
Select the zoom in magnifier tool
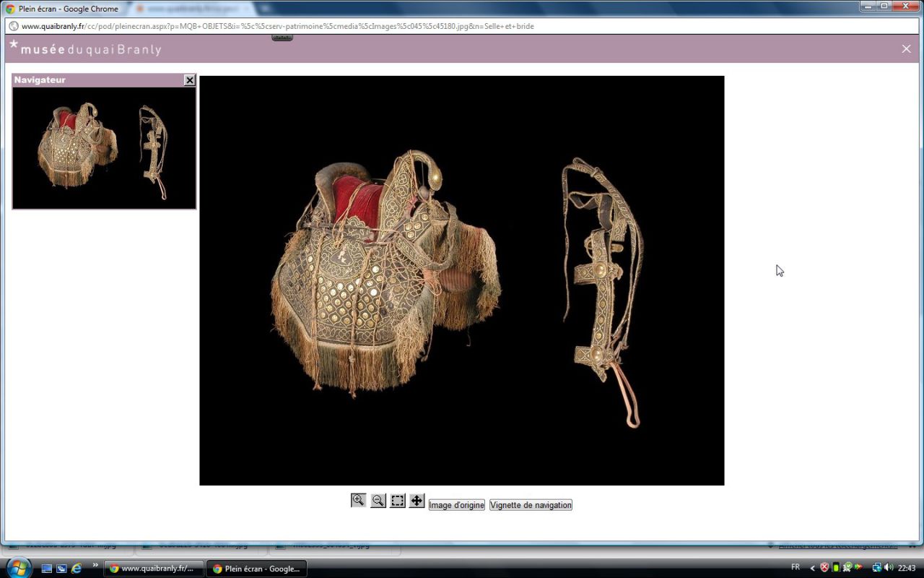pyautogui.click(x=358, y=501)
